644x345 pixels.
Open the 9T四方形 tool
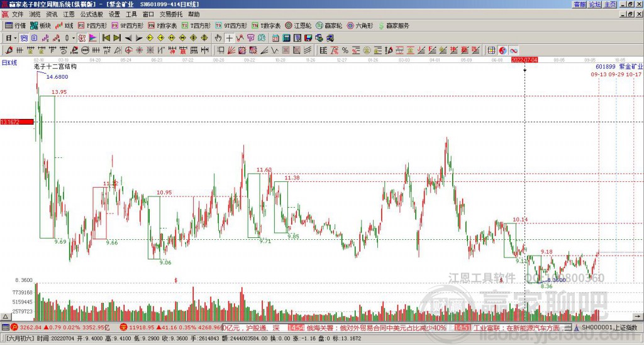(231, 25)
